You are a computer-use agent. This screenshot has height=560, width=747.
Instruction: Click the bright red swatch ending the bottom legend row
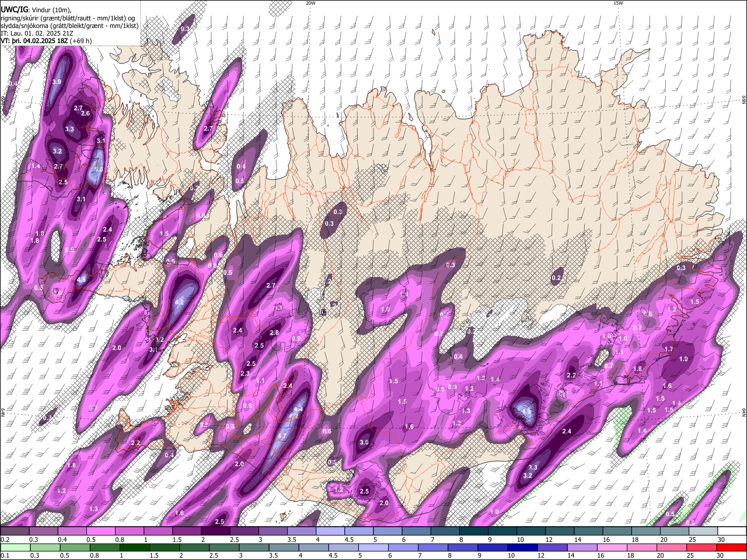732,548
